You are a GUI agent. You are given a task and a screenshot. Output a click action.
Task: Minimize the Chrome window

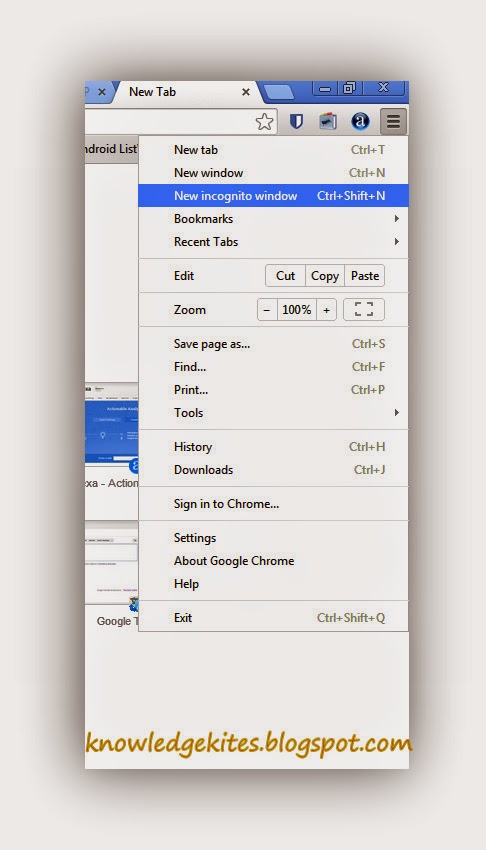[325, 88]
